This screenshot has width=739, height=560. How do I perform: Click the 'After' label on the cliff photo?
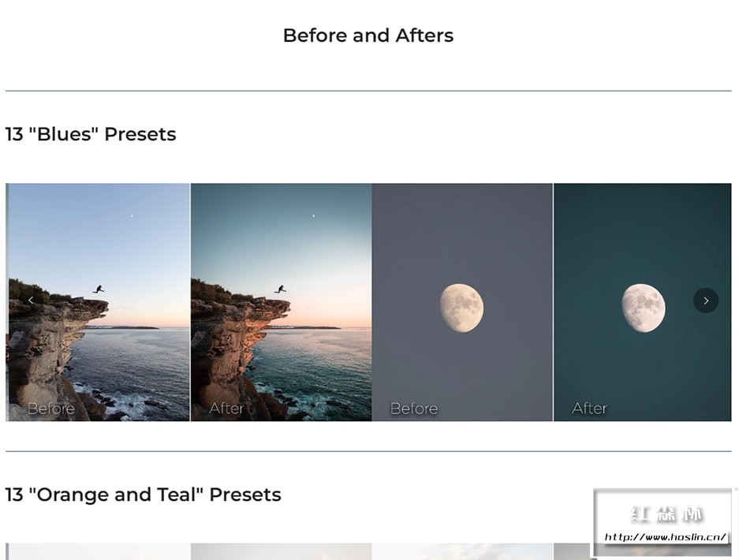pyautogui.click(x=226, y=409)
